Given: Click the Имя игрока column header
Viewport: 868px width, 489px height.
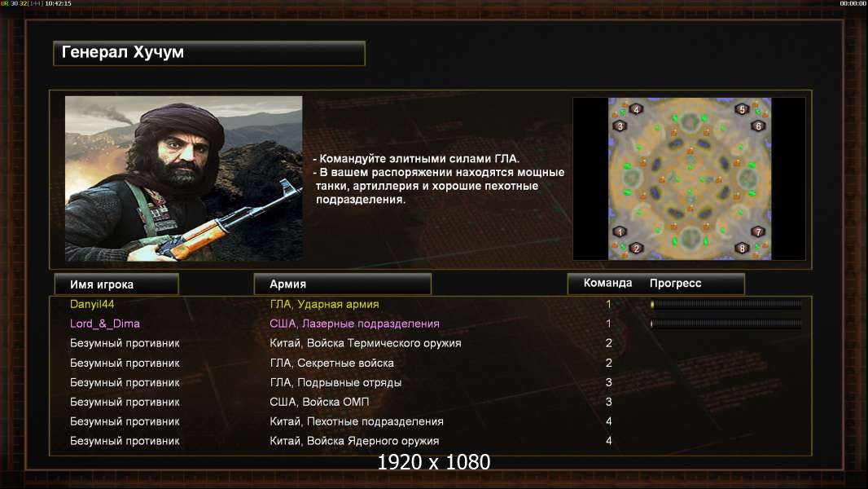Looking at the screenshot, I should [x=116, y=284].
